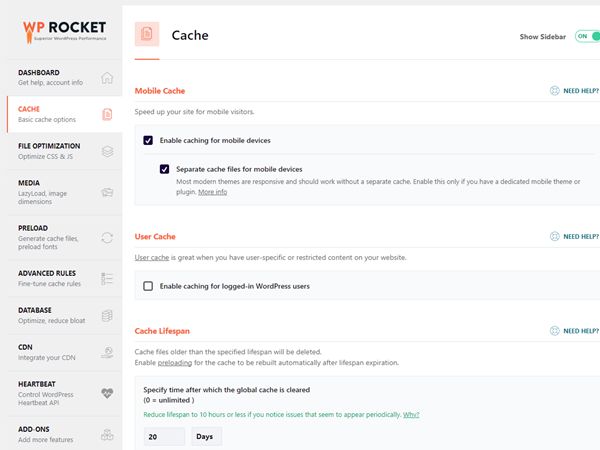This screenshot has height=450, width=600.
Task: Click the Media images icon
Action: point(107,192)
